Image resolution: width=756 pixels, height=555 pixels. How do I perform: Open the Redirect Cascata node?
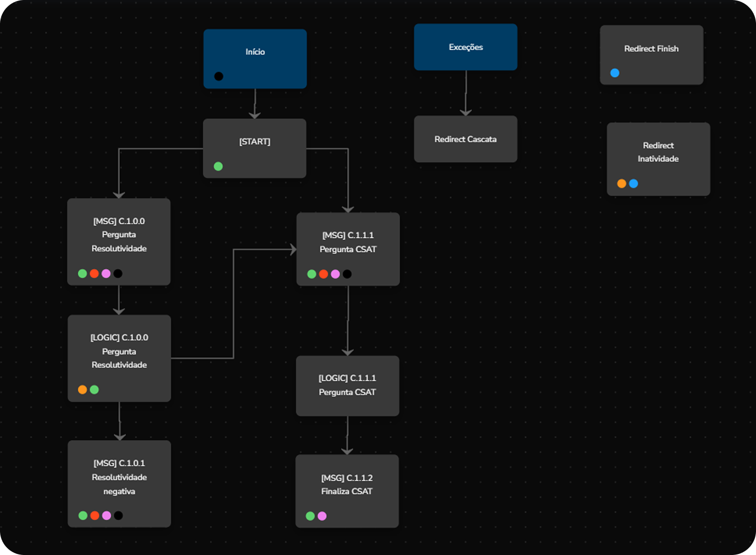[x=465, y=139]
